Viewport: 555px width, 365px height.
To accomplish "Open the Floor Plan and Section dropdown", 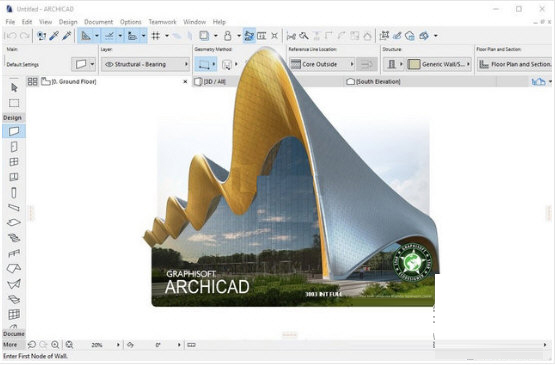I will 514,64.
